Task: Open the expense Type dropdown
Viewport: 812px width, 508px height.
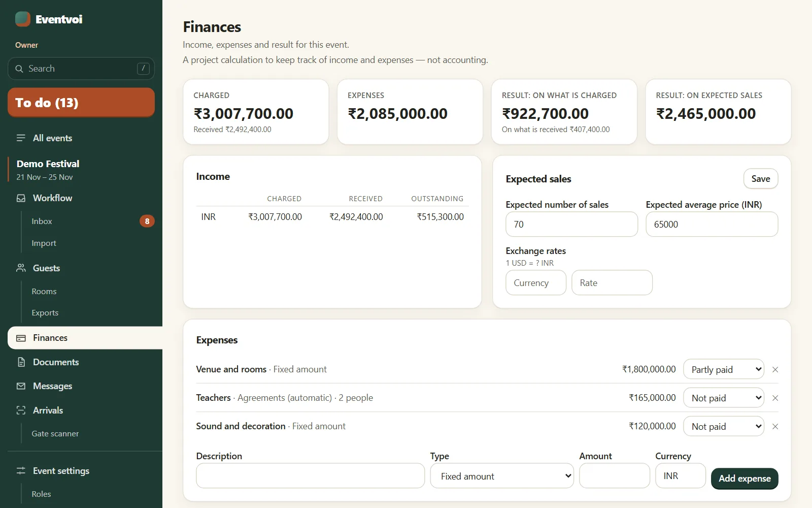Action: (x=502, y=476)
